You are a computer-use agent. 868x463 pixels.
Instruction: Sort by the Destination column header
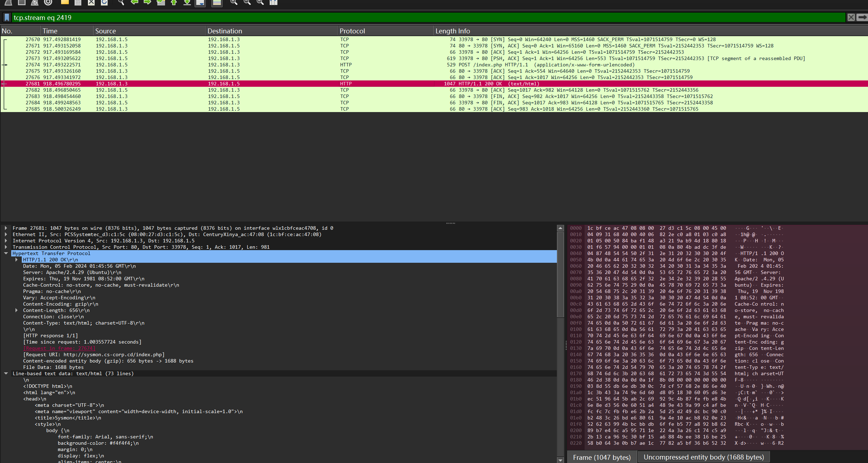click(x=272, y=31)
